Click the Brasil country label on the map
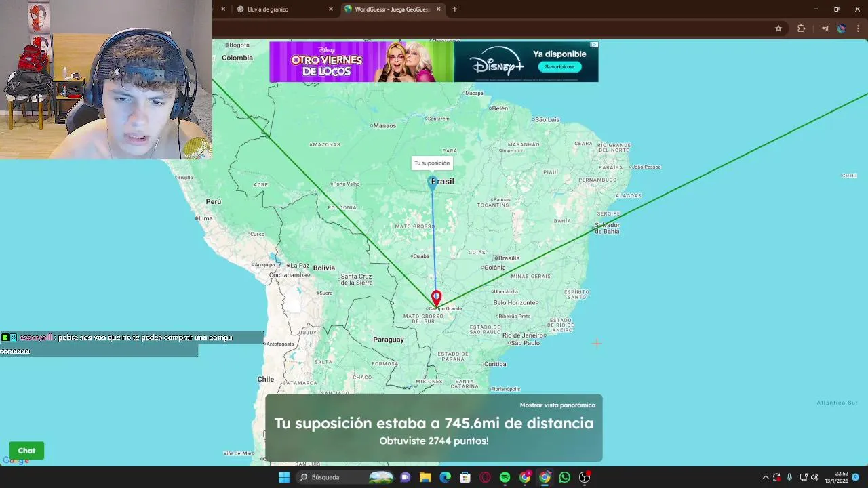 pos(443,181)
